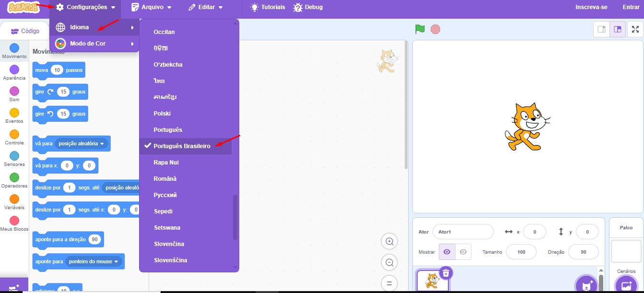Delete Ator1 sprite using trash icon
The width and height of the screenshot is (644, 293).
446,273
